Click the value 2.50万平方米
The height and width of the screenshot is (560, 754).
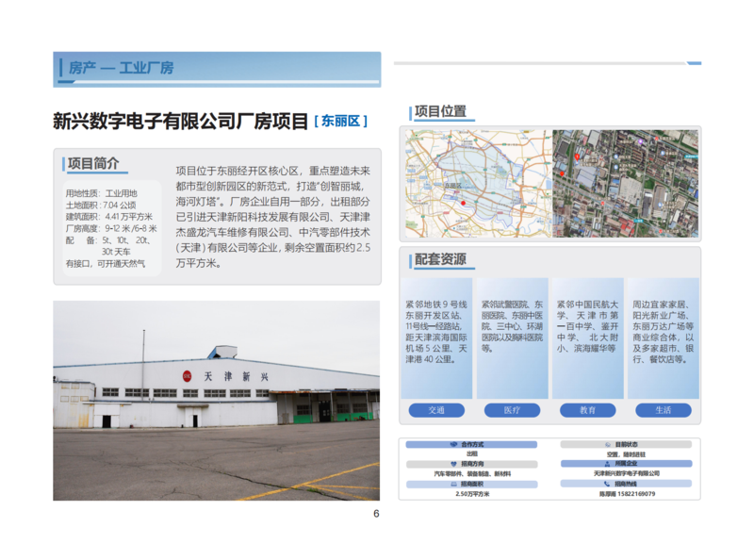(472, 494)
